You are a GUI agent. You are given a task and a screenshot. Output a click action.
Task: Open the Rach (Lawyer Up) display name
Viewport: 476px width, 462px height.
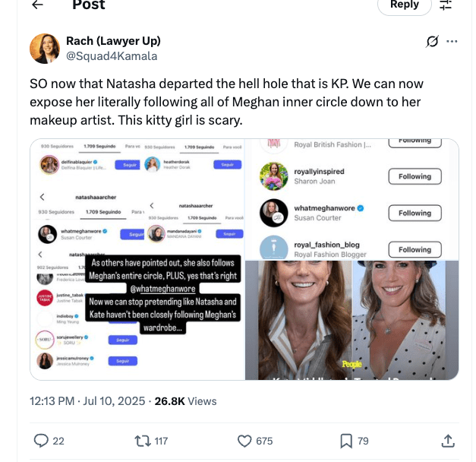click(113, 41)
